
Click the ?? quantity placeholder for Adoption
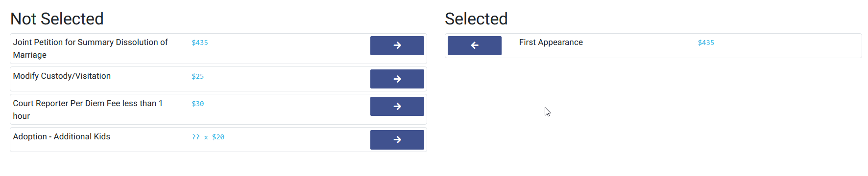coord(195,137)
